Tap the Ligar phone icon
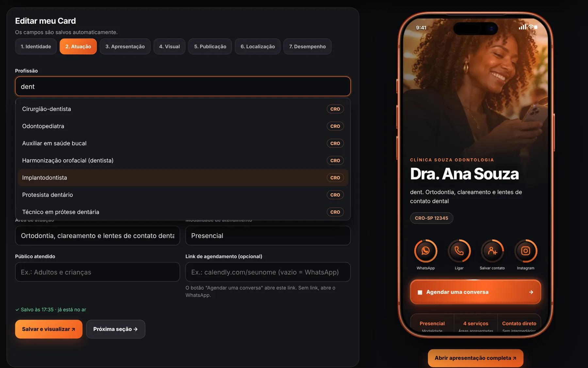 tap(459, 251)
